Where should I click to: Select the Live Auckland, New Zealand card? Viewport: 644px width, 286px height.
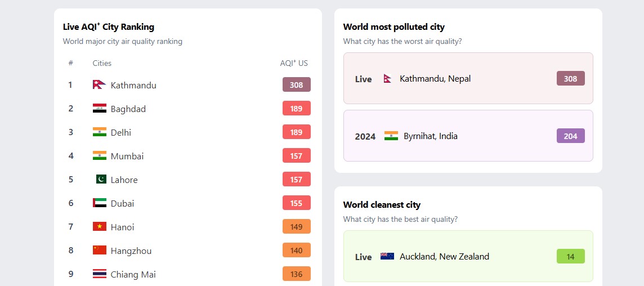(x=468, y=256)
